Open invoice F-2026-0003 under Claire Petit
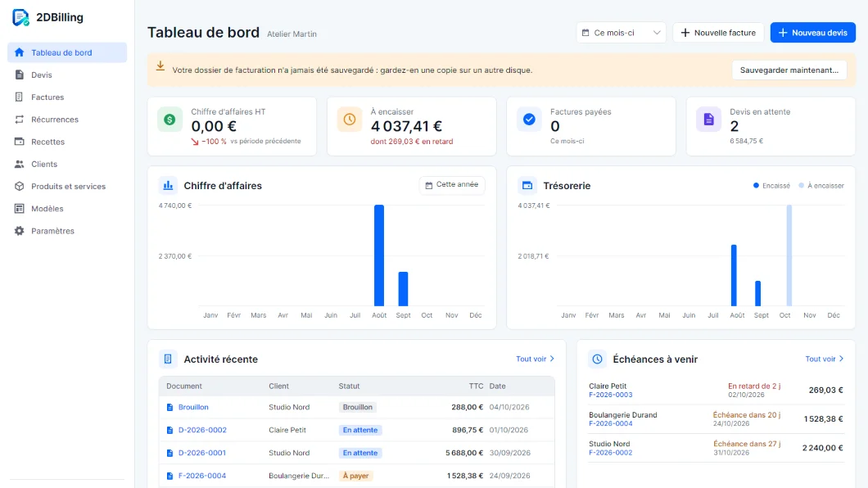The image size is (868, 488). click(611, 395)
